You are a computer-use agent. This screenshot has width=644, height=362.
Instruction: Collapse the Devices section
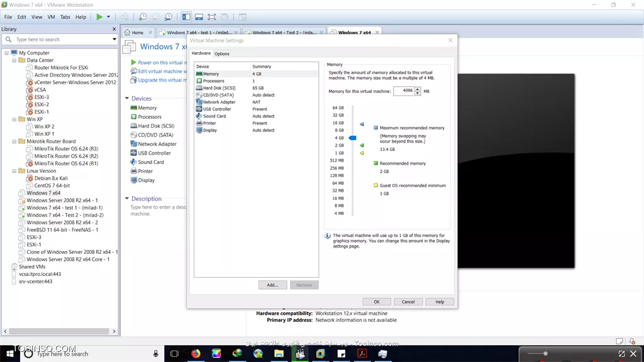pos(127,99)
